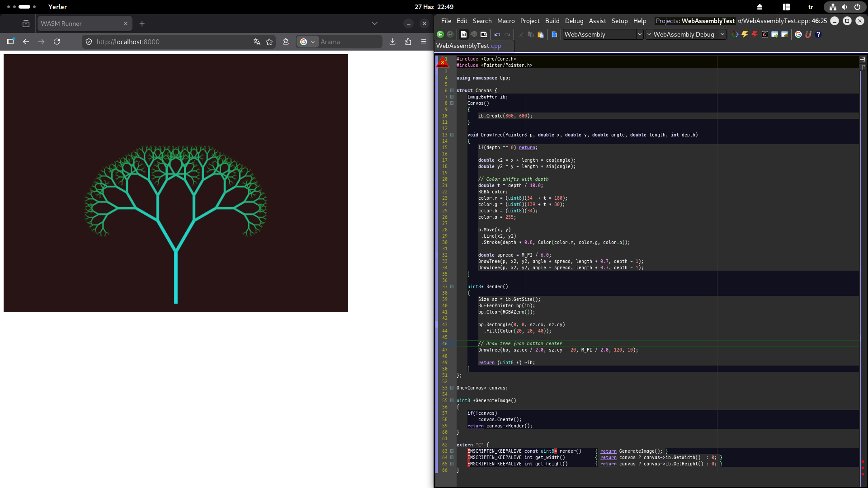Click green back navigation arrow in IDE
The width and height of the screenshot is (868, 488).
pyautogui.click(x=440, y=34)
